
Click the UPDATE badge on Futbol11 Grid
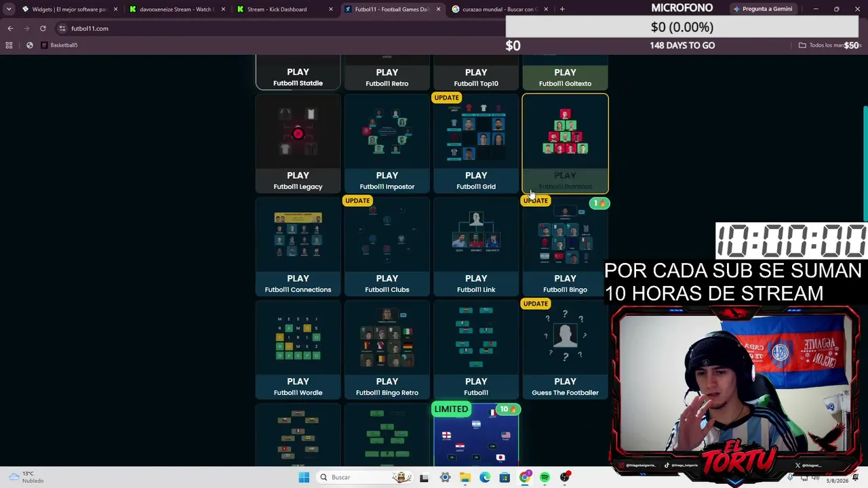click(x=446, y=98)
